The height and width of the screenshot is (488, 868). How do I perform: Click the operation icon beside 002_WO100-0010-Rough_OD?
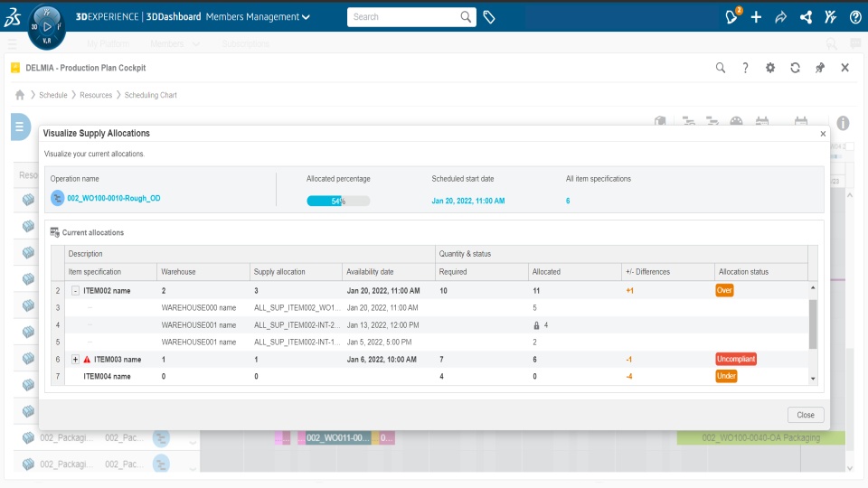click(57, 198)
